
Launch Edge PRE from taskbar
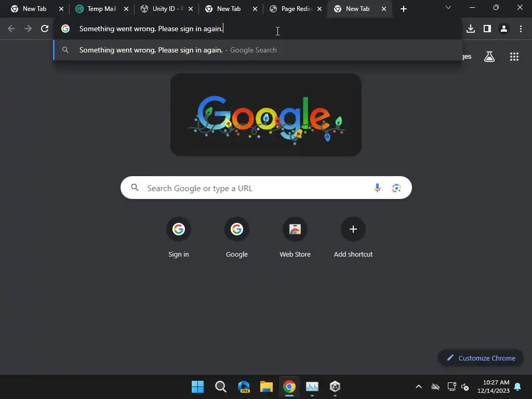point(244,387)
